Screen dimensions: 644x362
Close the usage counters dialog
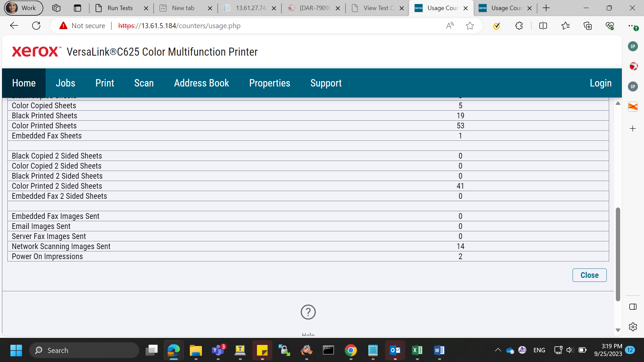click(x=589, y=275)
